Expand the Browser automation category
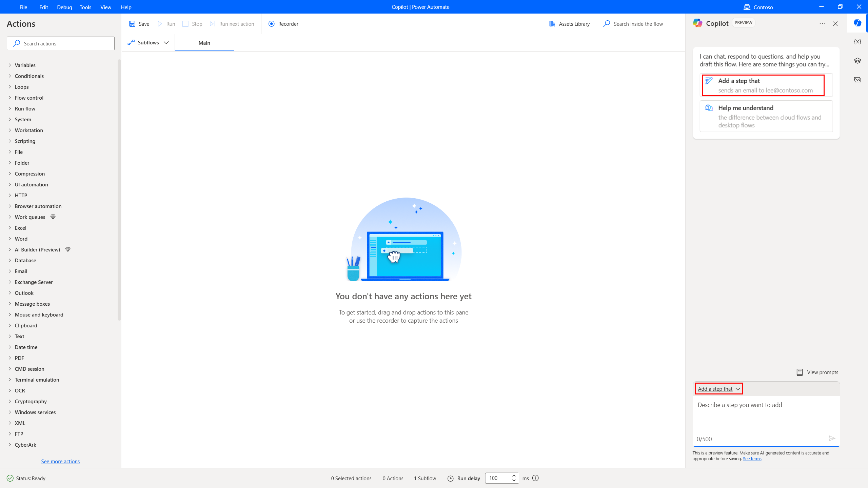868x488 pixels. 38,206
